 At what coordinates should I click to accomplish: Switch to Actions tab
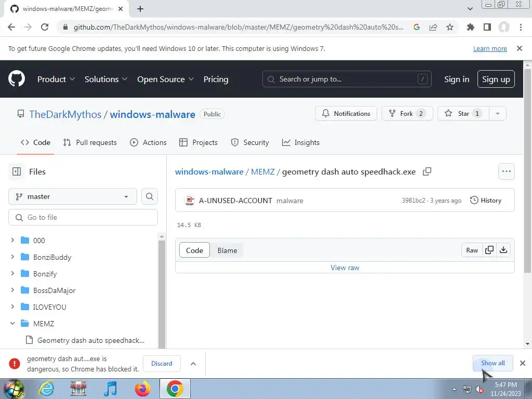tap(148, 142)
